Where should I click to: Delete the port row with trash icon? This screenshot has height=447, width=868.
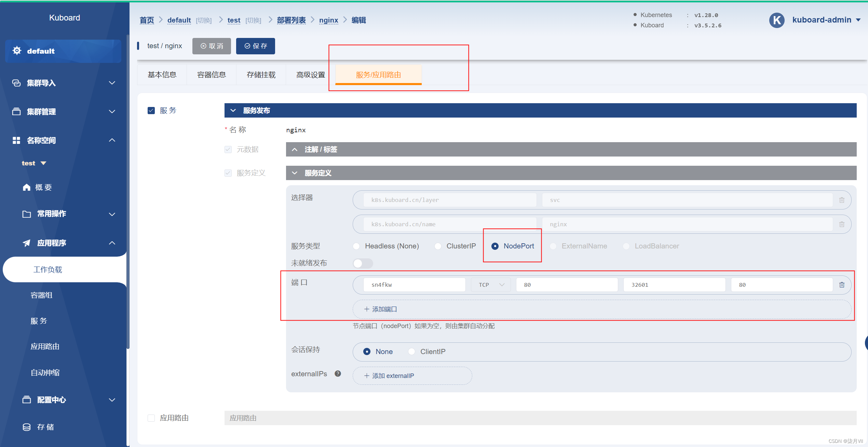842,285
